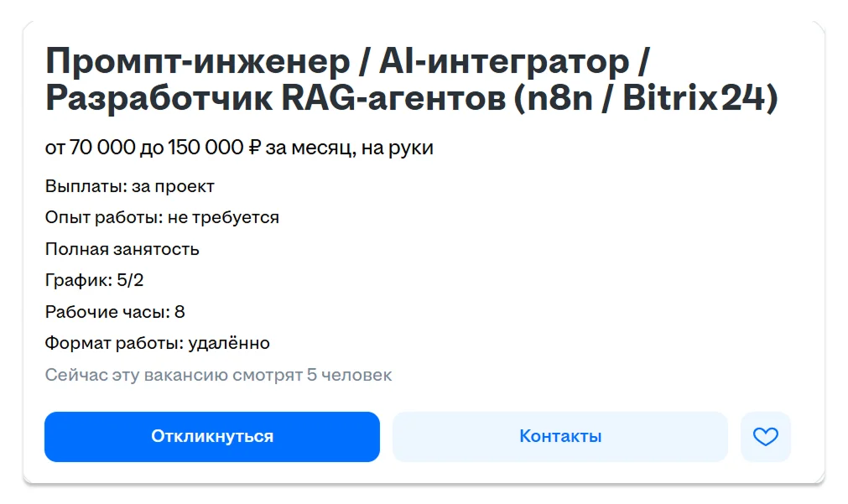Click the 'Выплаты: за проект' line

(x=129, y=186)
